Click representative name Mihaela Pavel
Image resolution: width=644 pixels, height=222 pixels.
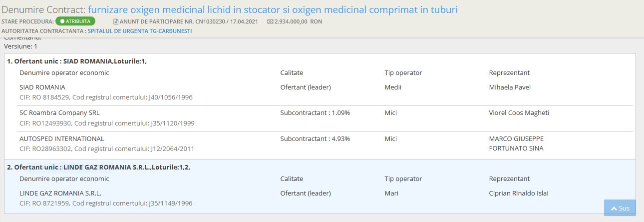(x=510, y=87)
